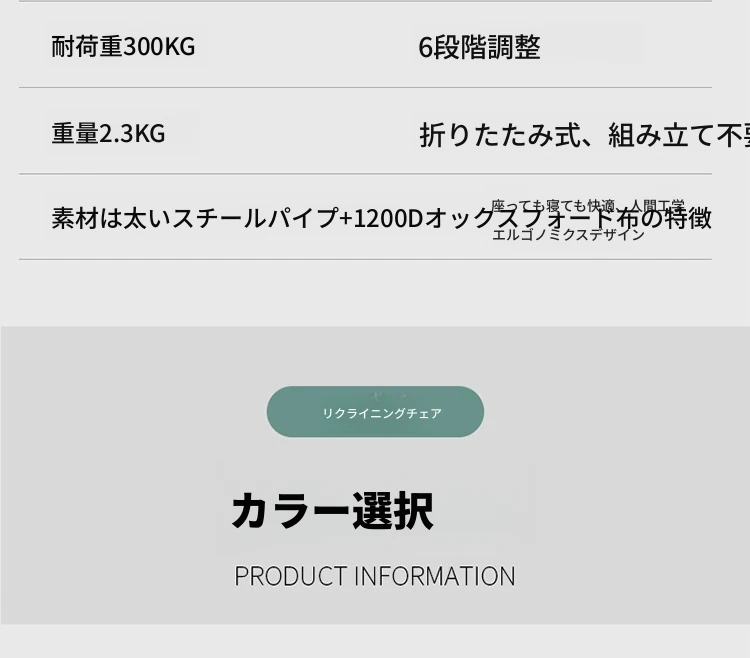Click divider line above 耐荷重300KG row
The image size is (750, 658).
tap(365, 1)
